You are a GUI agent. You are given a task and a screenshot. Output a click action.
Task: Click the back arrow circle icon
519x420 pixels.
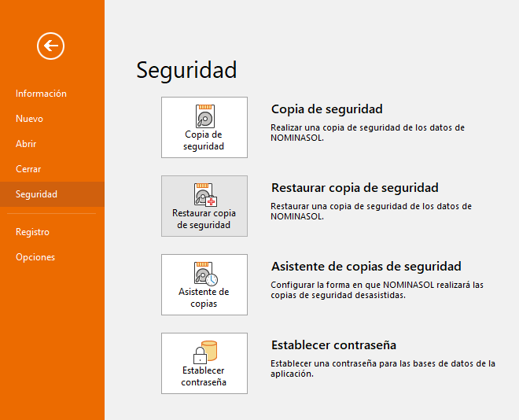[50, 46]
